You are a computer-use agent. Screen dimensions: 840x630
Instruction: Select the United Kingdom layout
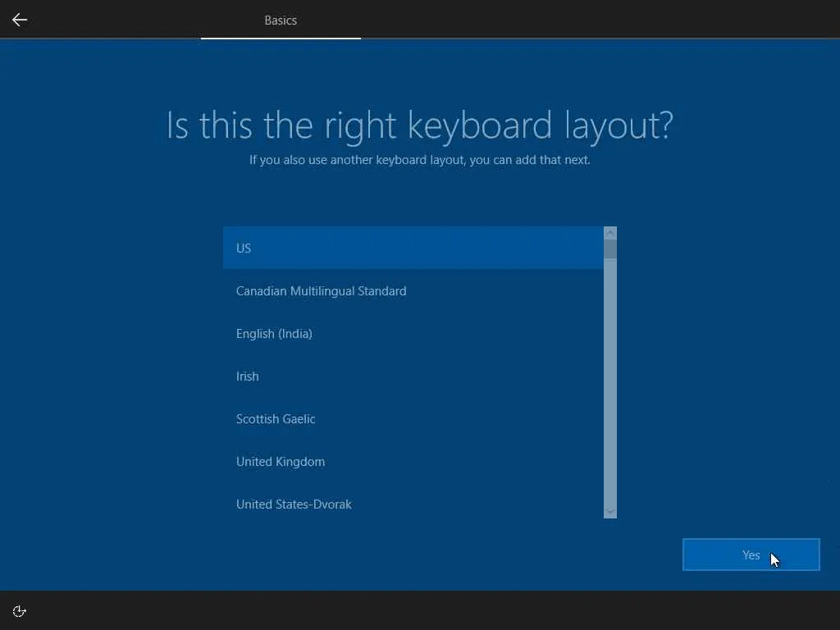tap(413, 462)
